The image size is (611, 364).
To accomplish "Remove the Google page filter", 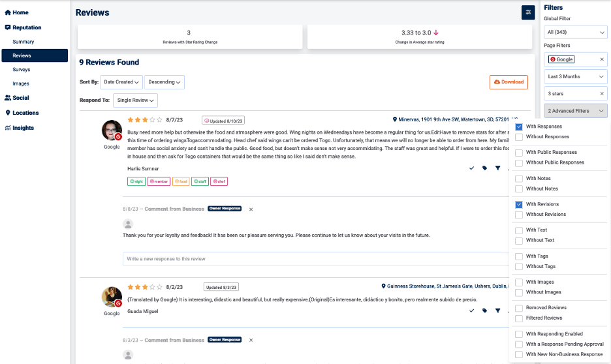I will click(x=602, y=59).
